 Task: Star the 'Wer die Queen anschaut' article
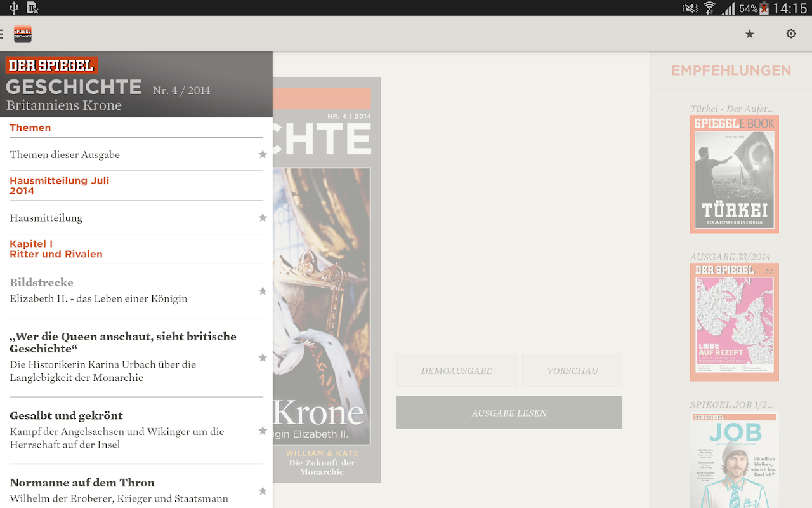[263, 358]
